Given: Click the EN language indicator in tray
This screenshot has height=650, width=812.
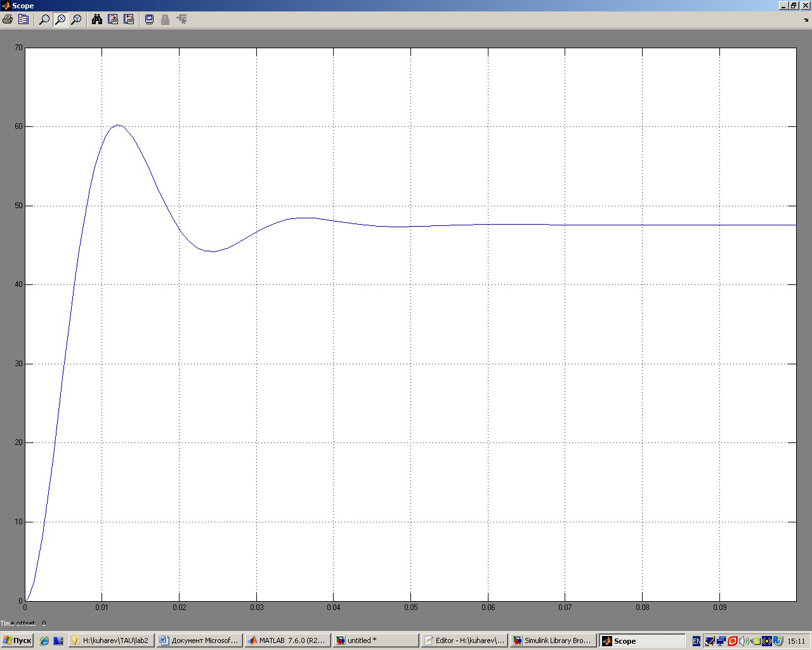Looking at the screenshot, I should point(696,641).
